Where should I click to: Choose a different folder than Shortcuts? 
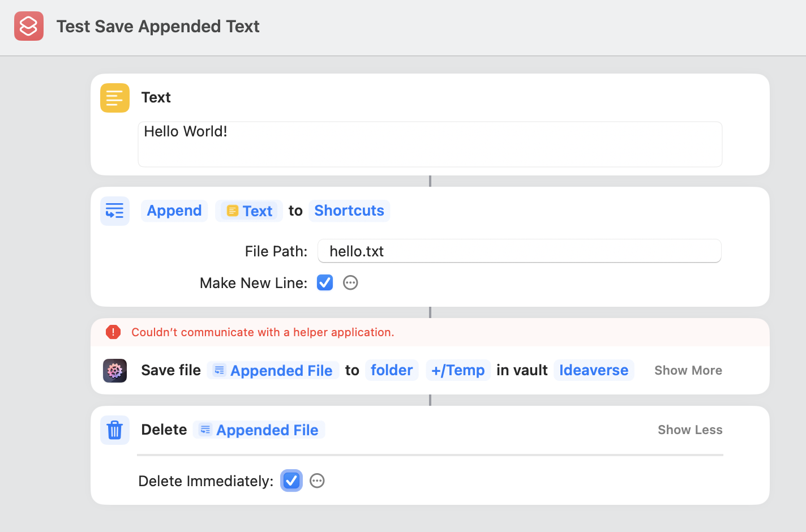349,211
